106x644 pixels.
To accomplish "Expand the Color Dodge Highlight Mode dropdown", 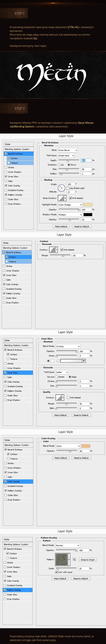I will coord(70,205).
